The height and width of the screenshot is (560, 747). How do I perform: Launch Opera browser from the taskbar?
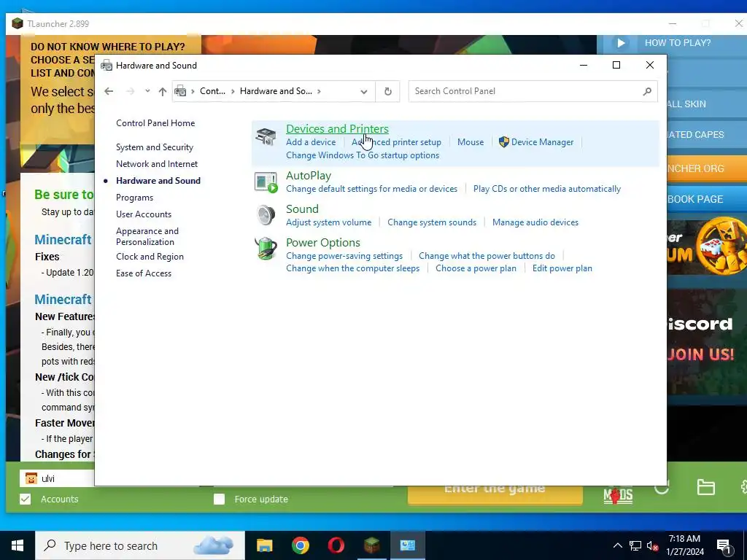(336, 545)
